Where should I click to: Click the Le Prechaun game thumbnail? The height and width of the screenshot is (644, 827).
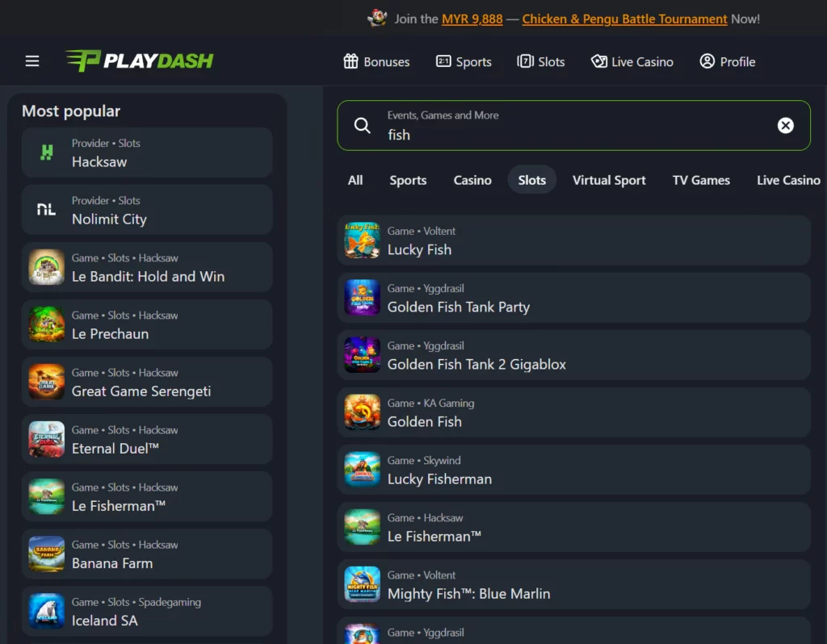point(46,324)
